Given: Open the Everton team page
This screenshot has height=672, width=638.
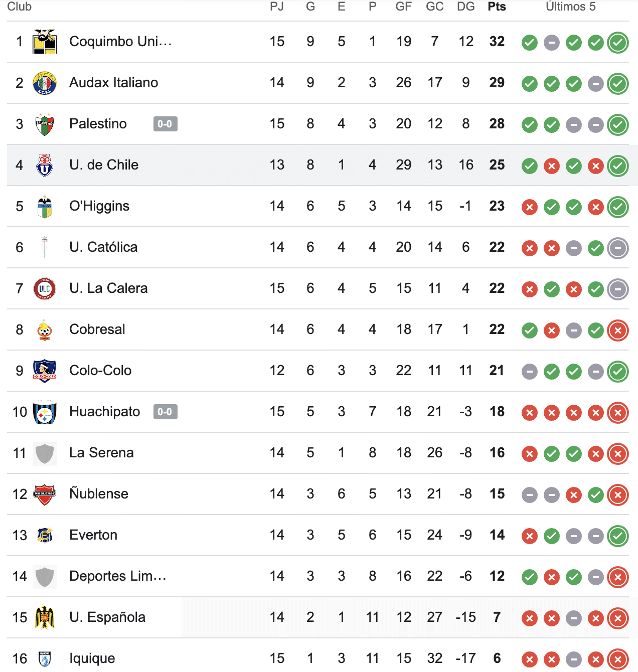Looking at the screenshot, I should (x=93, y=535).
